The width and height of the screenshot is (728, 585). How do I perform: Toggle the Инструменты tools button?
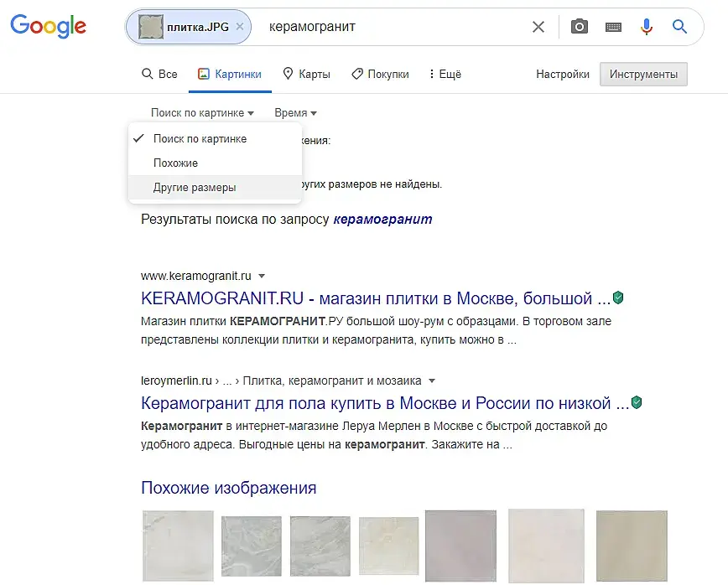tap(643, 75)
